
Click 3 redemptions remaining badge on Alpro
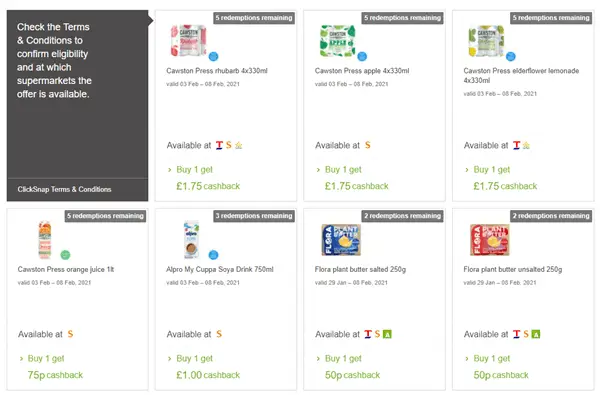pos(254,216)
